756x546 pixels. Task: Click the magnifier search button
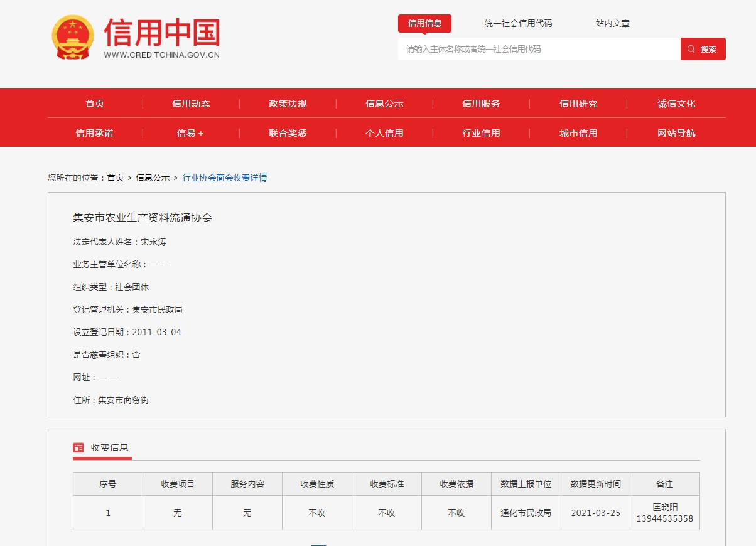[703, 49]
